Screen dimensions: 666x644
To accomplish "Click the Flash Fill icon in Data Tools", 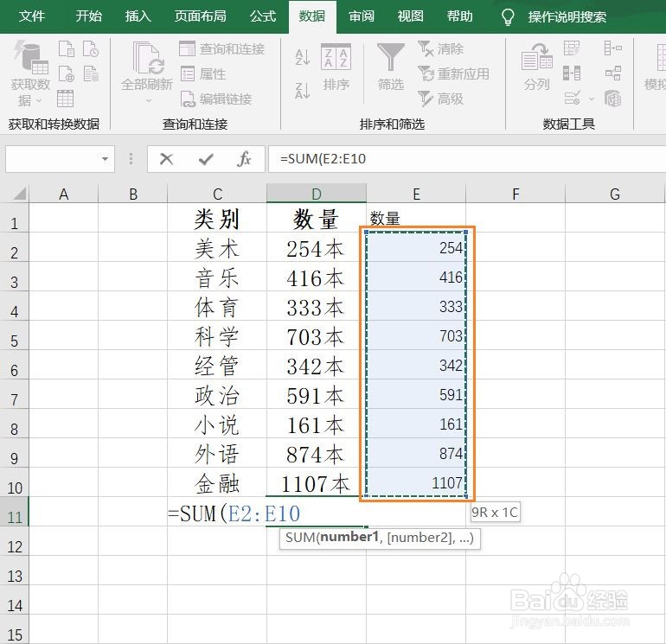I will 572,48.
